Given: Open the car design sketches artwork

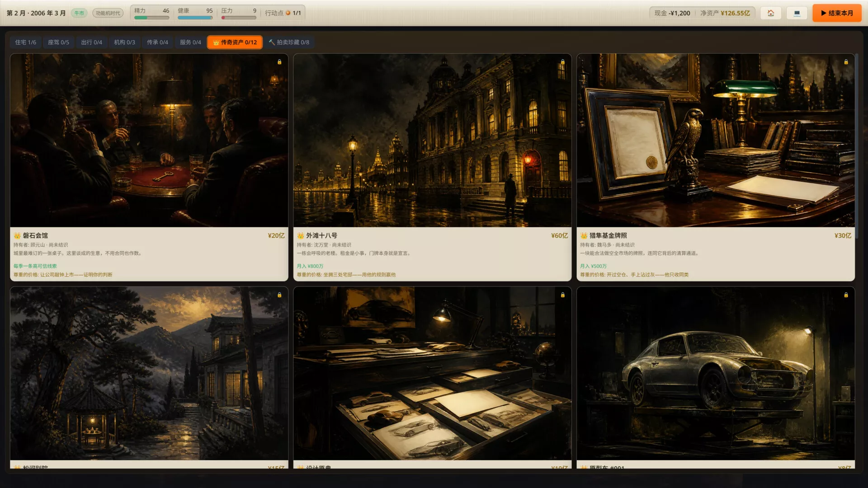Looking at the screenshot, I should coord(433,373).
